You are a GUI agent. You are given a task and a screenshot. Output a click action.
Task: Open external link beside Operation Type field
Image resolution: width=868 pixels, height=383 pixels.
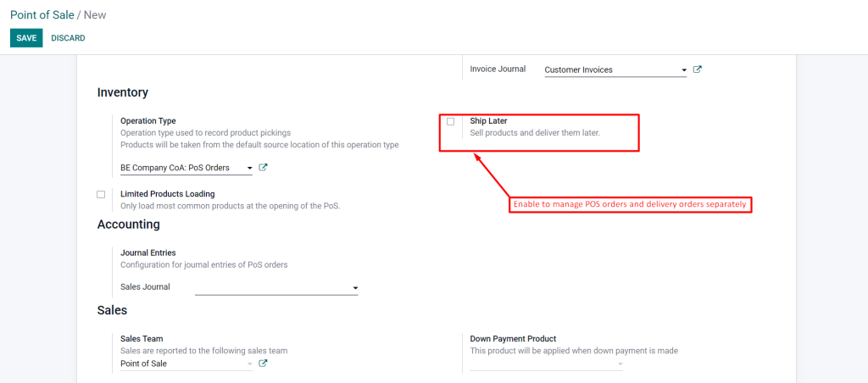pyautogui.click(x=264, y=168)
